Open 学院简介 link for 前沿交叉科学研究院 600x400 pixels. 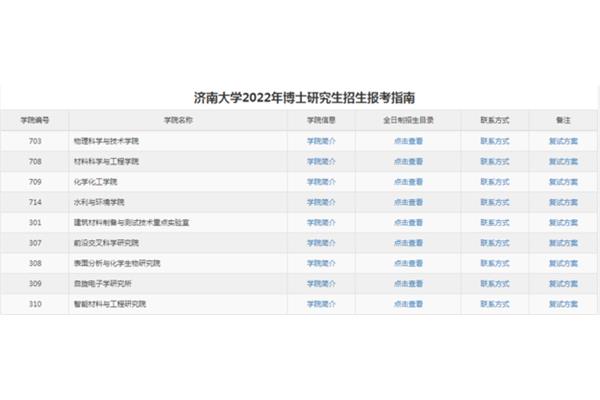[x=321, y=243]
